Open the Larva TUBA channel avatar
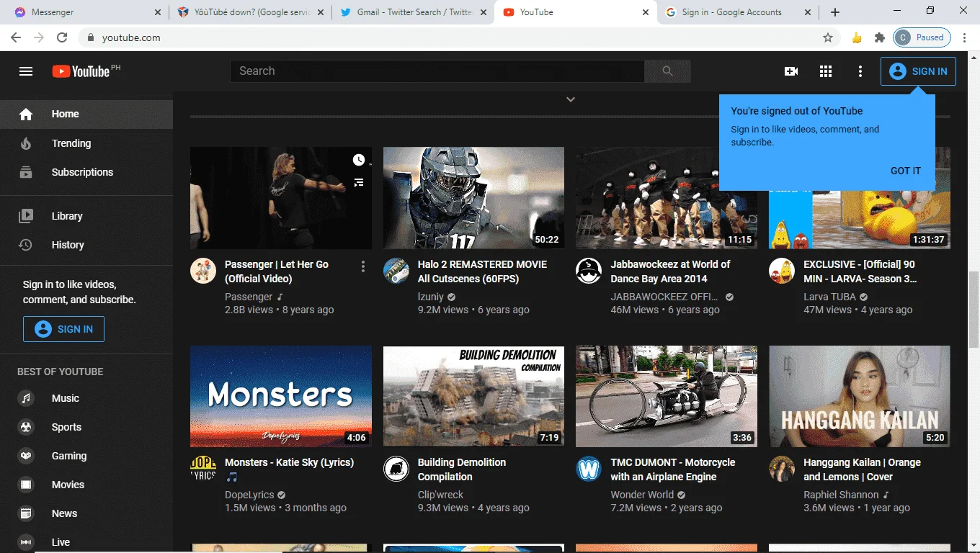Screen dimensions: 980x553 [x=782, y=271]
